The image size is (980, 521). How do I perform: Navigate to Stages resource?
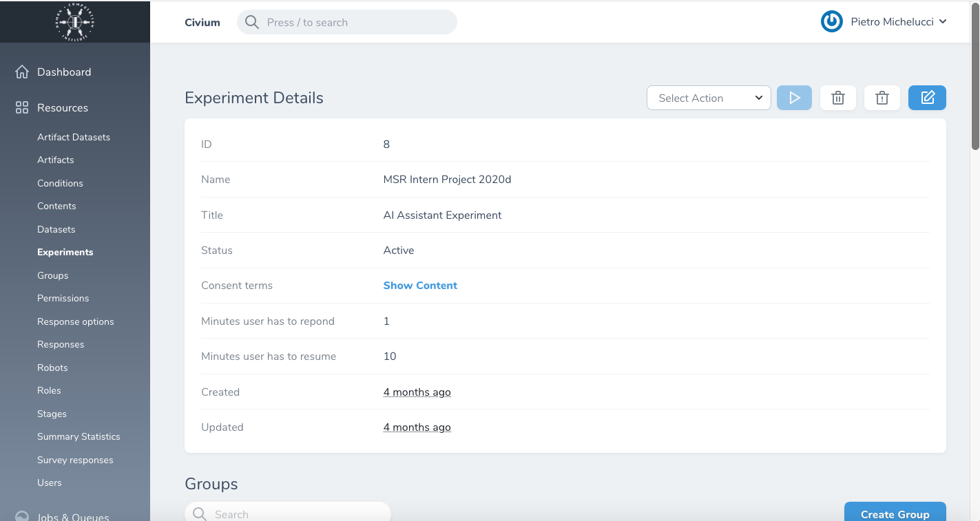[x=52, y=414]
